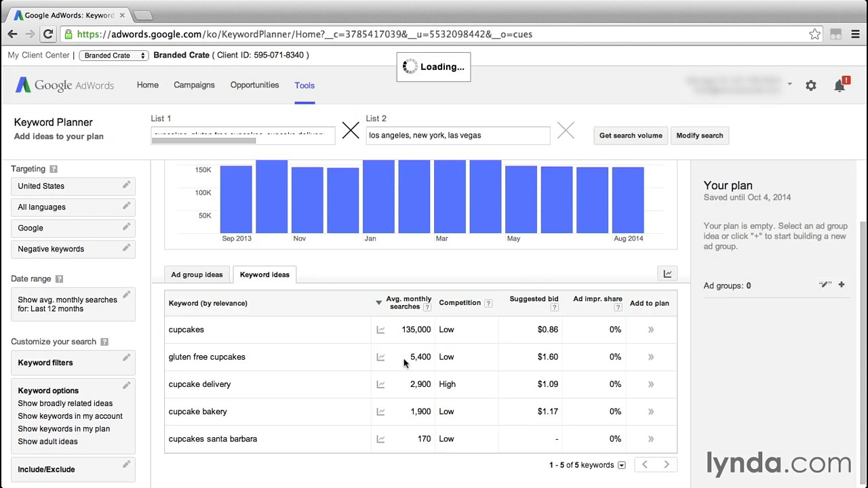Open Home menu
The width and height of the screenshot is (868, 488).
(147, 85)
